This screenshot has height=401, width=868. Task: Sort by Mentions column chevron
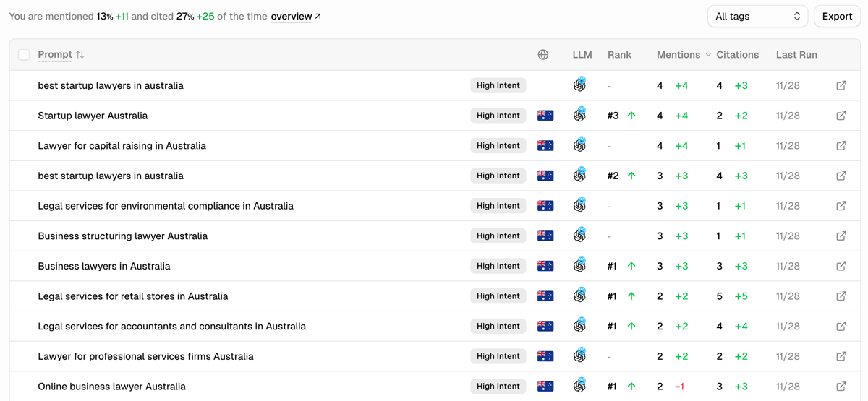(708, 55)
